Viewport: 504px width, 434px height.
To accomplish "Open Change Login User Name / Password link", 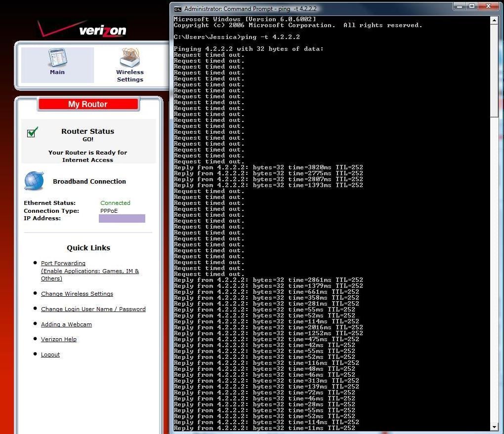I will (x=93, y=309).
